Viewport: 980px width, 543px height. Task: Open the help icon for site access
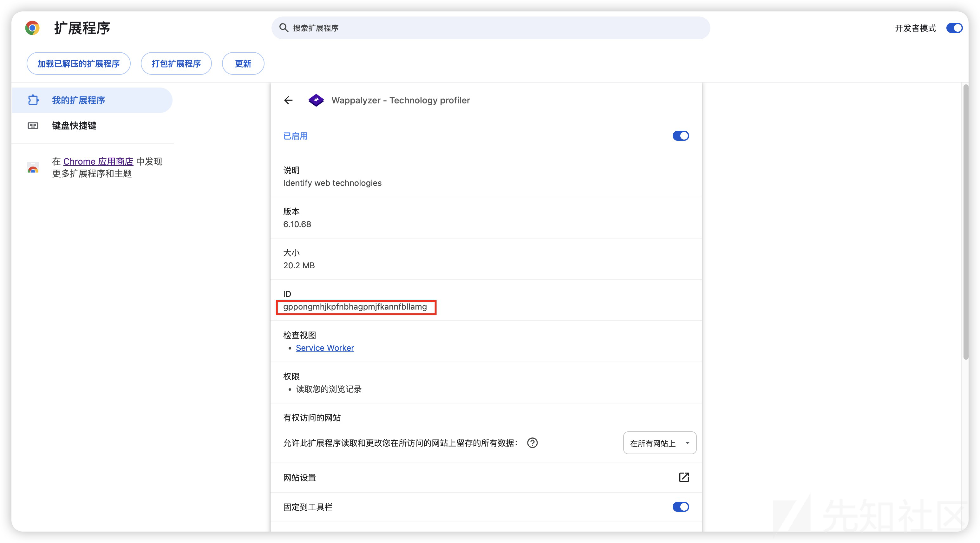tap(532, 443)
